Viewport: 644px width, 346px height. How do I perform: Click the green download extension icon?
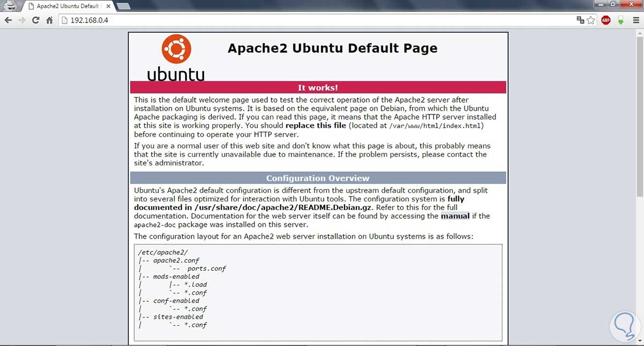pyautogui.click(x=621, y=20)
